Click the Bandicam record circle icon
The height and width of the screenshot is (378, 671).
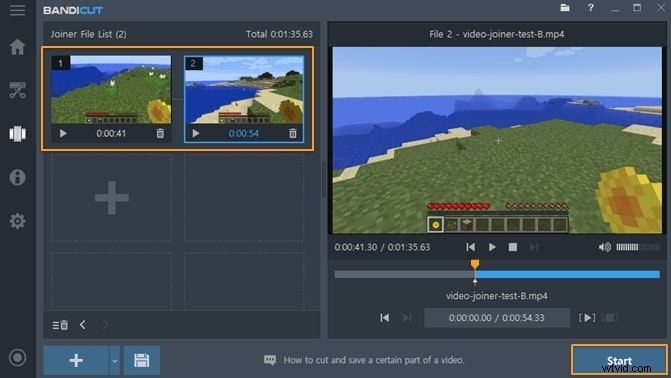click(x=18, y=357)
